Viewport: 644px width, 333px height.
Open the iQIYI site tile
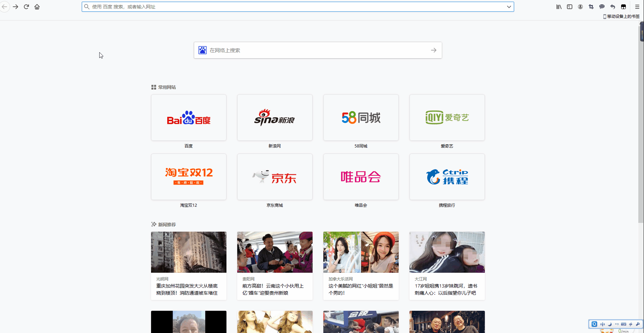click(x=447, y=118)
